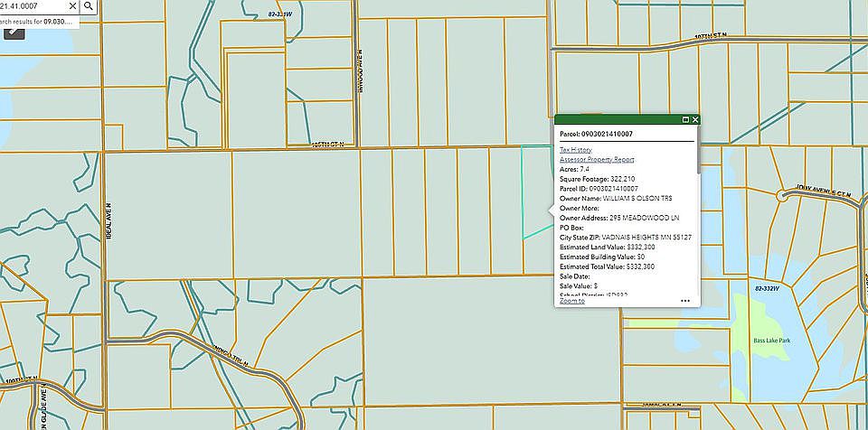
Task: Click 'Estimated Building Value: $0'
Action: click(x=602, y=257)
